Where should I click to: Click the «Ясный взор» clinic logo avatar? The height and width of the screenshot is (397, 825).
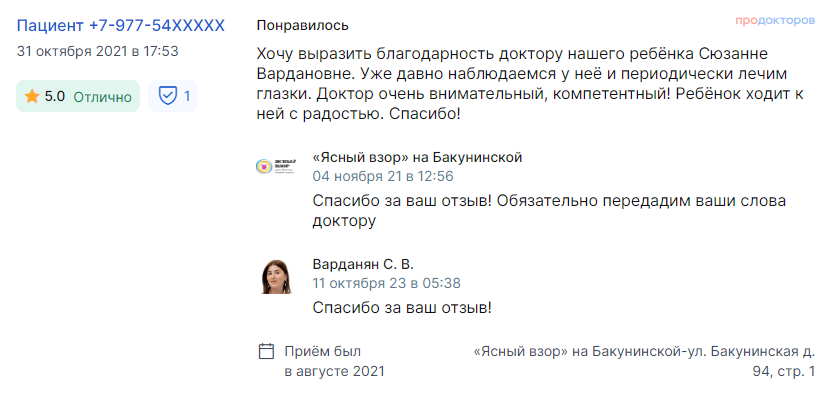pos(276,167)
